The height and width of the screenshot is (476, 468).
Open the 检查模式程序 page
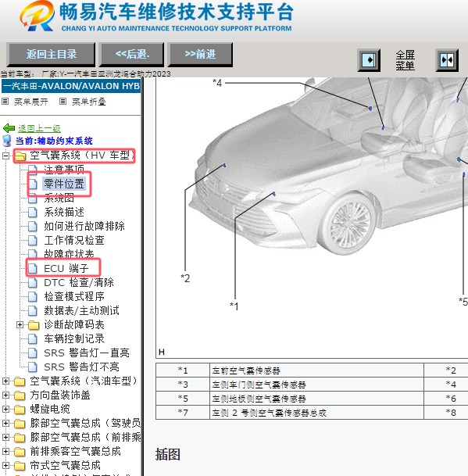[x=74, y=296]
